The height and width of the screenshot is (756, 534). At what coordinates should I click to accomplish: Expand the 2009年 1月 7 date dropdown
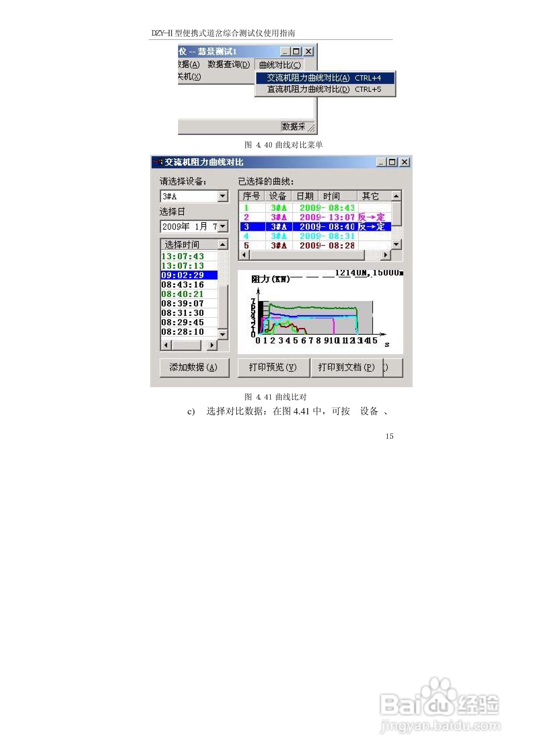[223, 226]
